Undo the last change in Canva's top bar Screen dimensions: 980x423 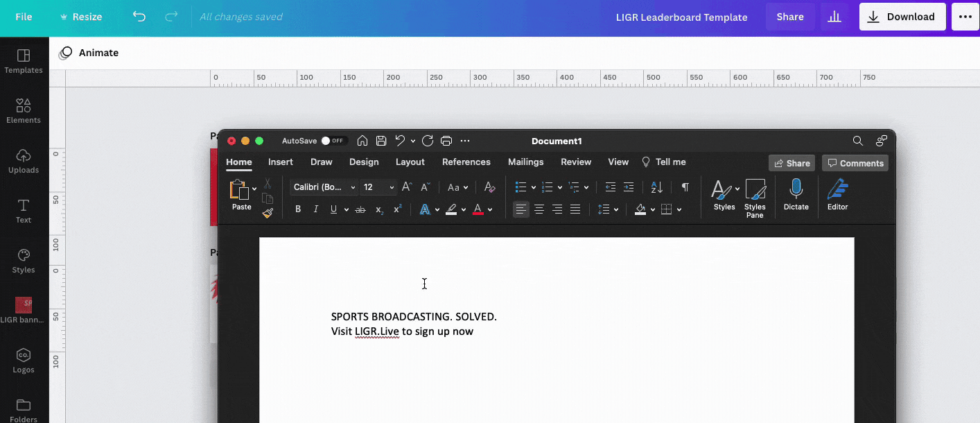[139, 17]
